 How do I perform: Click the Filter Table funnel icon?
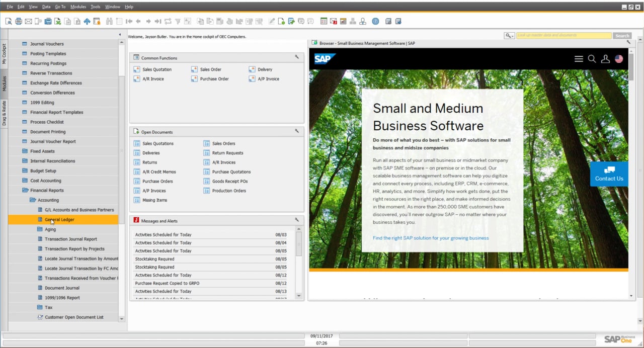(x=178, y=21)
